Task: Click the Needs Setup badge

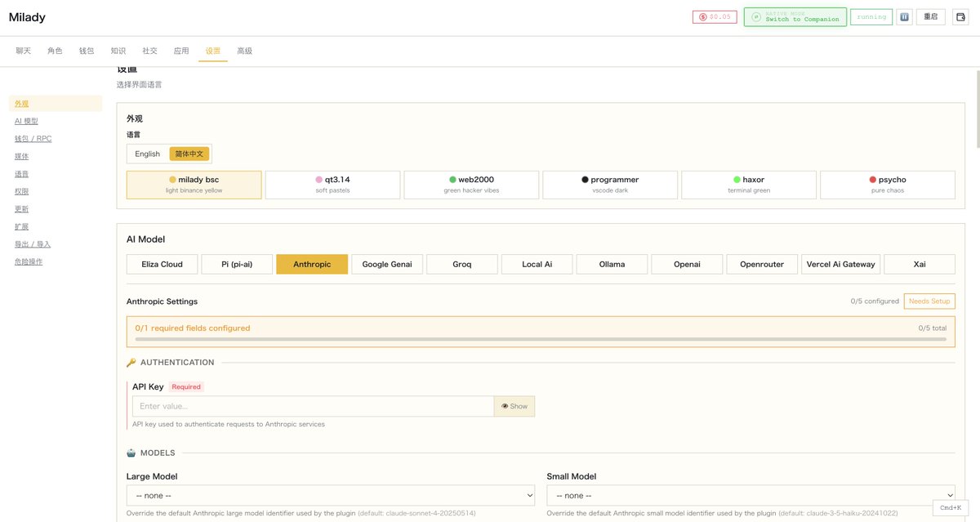Action: tap(929, 301)
